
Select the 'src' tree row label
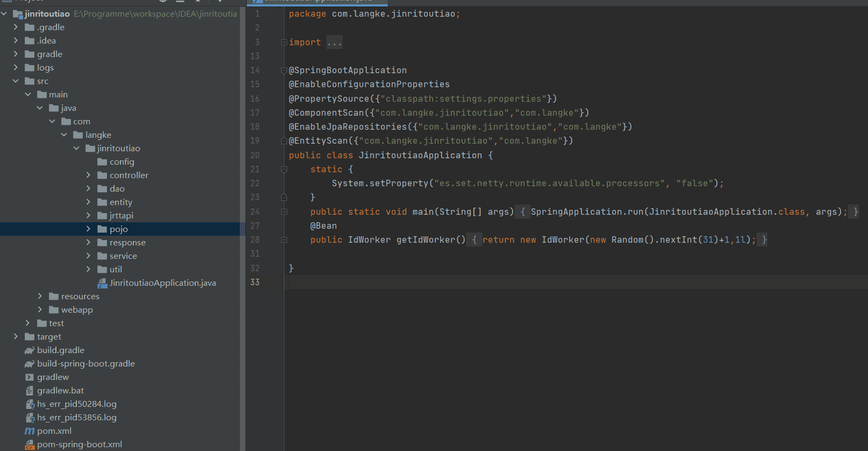(43, 81)
